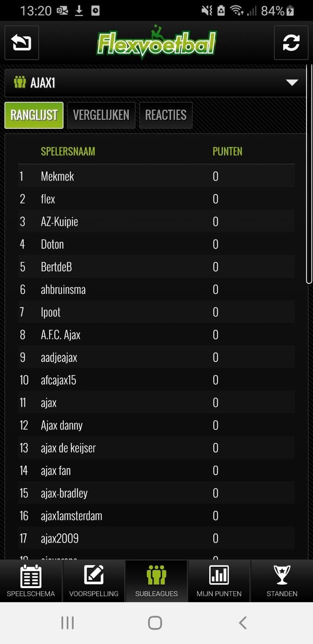Image resolution: width=313 pixels, height=644 pixels.
Task: Open the AJAX1 league selector
Action: click(x=151, y=82)
